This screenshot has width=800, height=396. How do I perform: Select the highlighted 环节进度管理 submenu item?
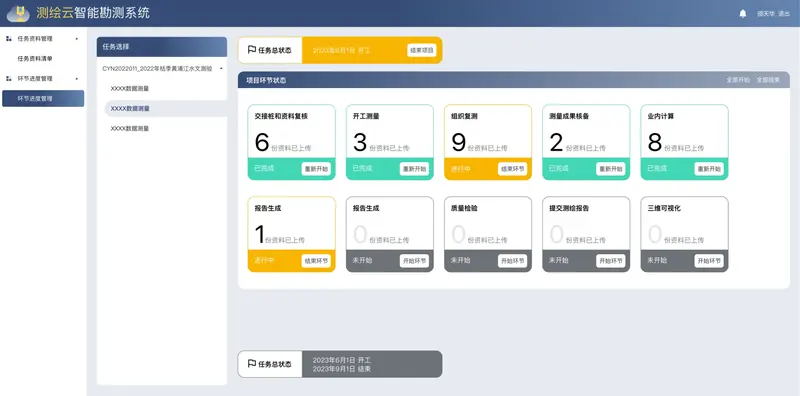click(x=43, y=98)
